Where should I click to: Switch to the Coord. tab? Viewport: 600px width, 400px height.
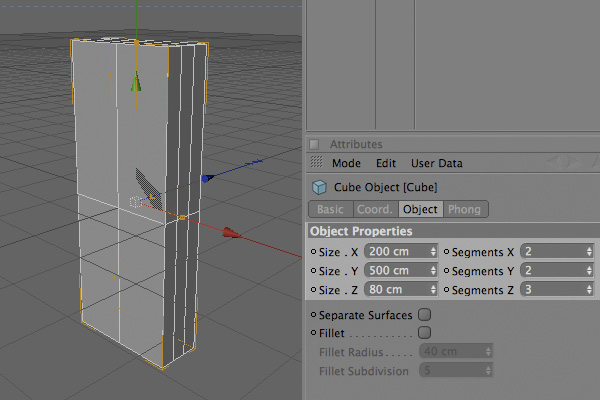pyautogui.click(x=375, y=209)
